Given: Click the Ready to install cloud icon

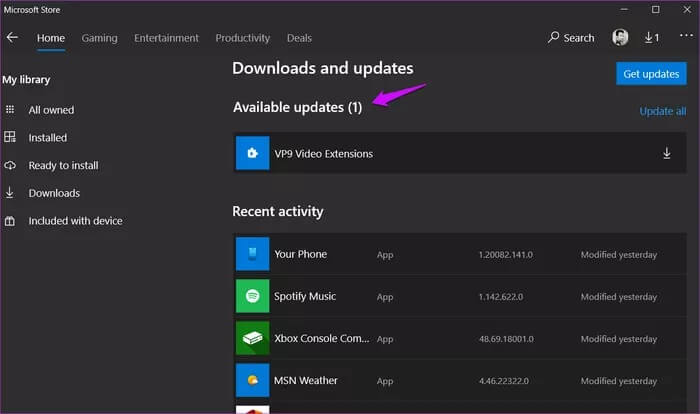Looking at the screenshot, I should [10, 165].
